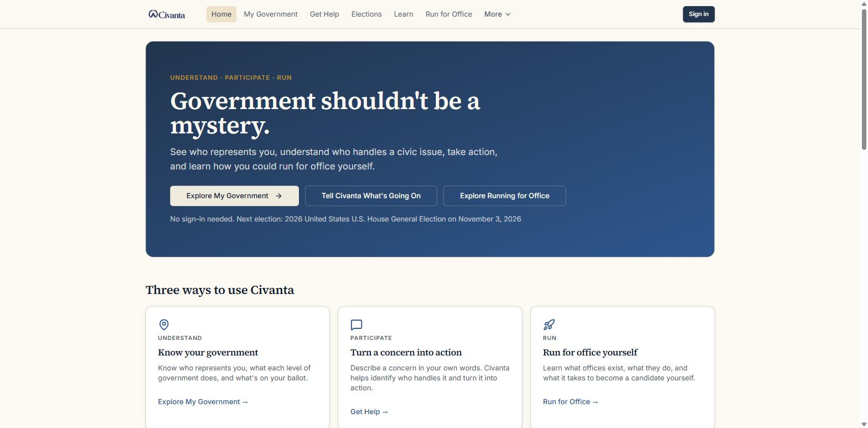Click the 'Run for office yourself' card heading
This screenshot has width=868, height=428.
pyautogui.click(x=590, y=353)
